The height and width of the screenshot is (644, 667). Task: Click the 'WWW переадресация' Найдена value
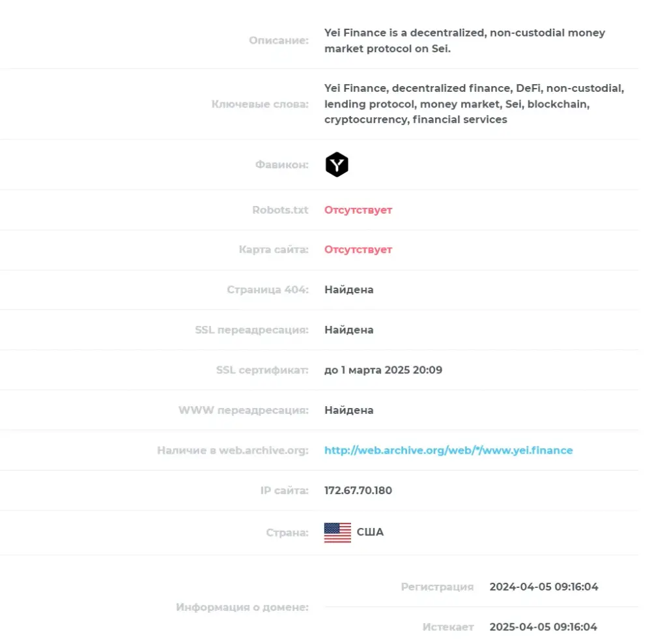349,410
